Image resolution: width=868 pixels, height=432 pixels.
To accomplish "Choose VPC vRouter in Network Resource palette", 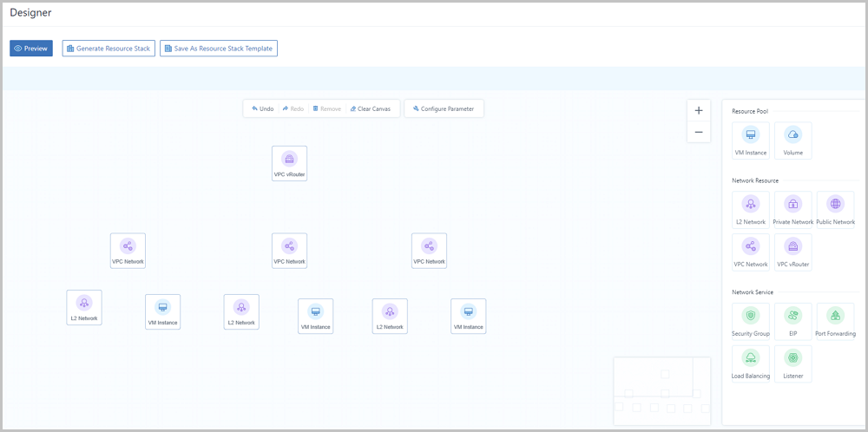I will tap(792, 252).
